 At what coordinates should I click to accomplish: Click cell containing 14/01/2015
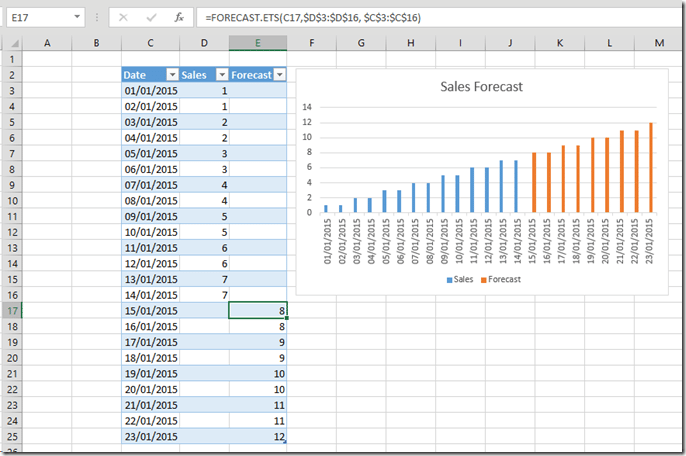pos(150,295)
